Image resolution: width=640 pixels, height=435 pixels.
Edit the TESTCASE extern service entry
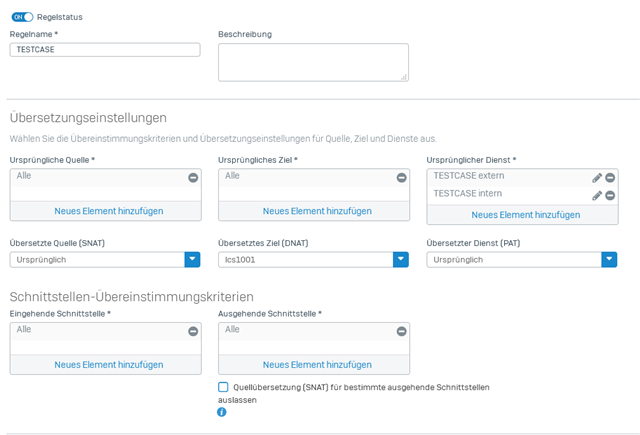(x=597, y=178)
